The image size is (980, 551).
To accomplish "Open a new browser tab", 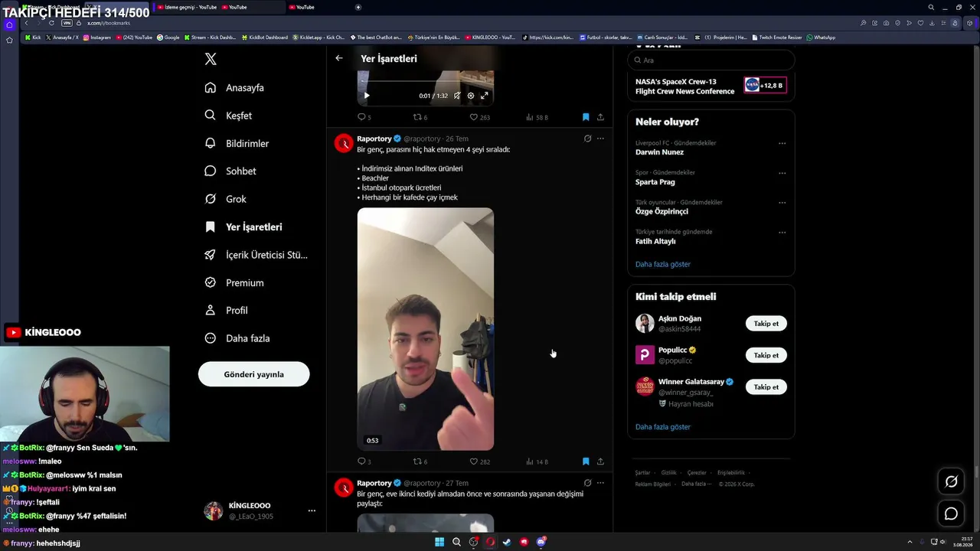I will click(358, 7).
